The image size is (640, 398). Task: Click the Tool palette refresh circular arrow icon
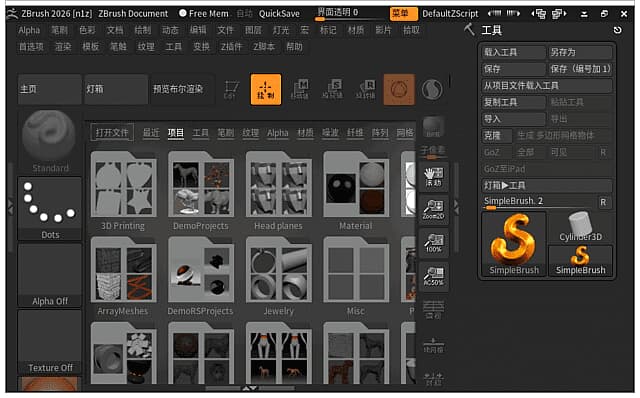pos(618,30)
